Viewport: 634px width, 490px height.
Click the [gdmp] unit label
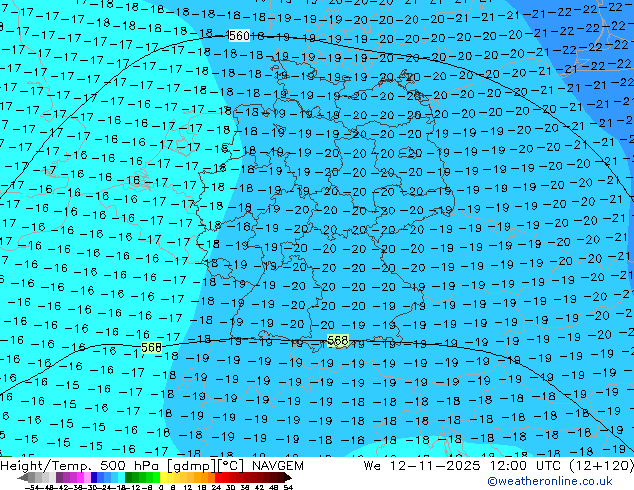click(x=191, y=466)
